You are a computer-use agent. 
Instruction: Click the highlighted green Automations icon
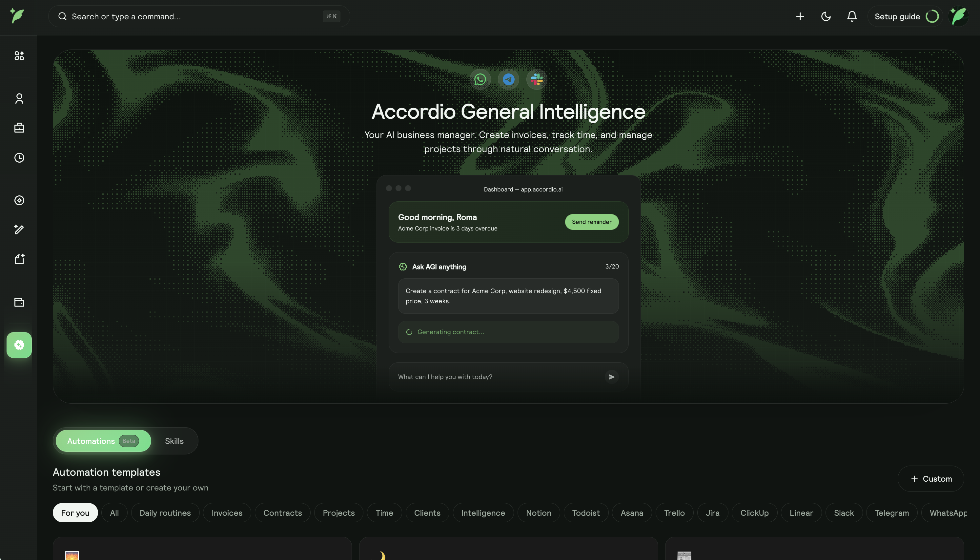pyautogui.click(x=19, y=345)
